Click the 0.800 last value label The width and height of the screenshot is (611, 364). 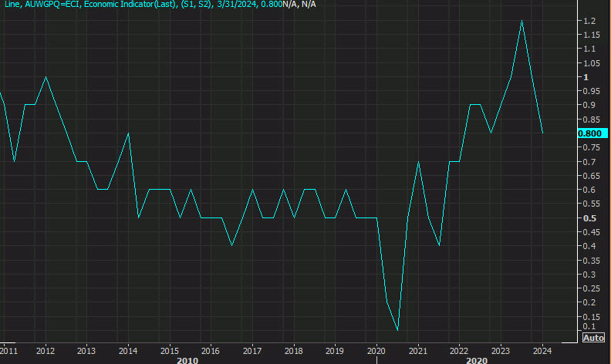(592, 133)
